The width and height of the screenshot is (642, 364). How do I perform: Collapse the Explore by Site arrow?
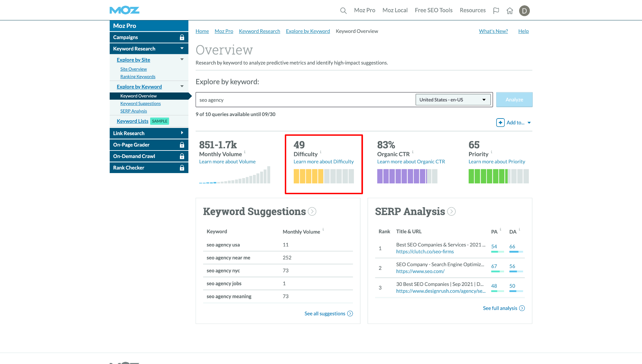[x=182, y=59]
